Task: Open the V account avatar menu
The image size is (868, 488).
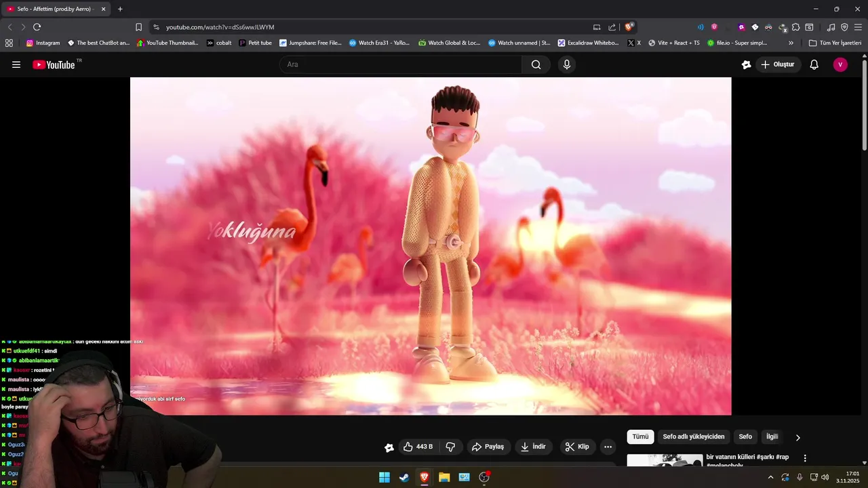Action: pos(840,64)
